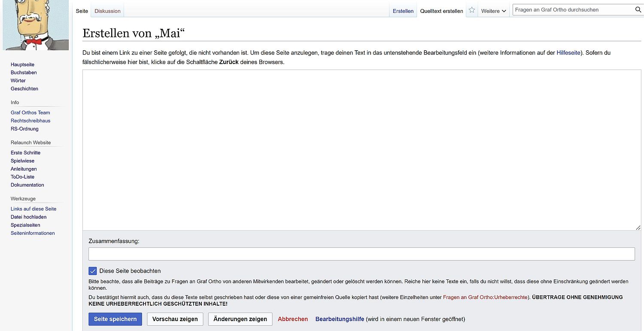Open the 'Erstellen' tab
The height and width of the screenshot is (331, 644).
click(x=403, y=11)
